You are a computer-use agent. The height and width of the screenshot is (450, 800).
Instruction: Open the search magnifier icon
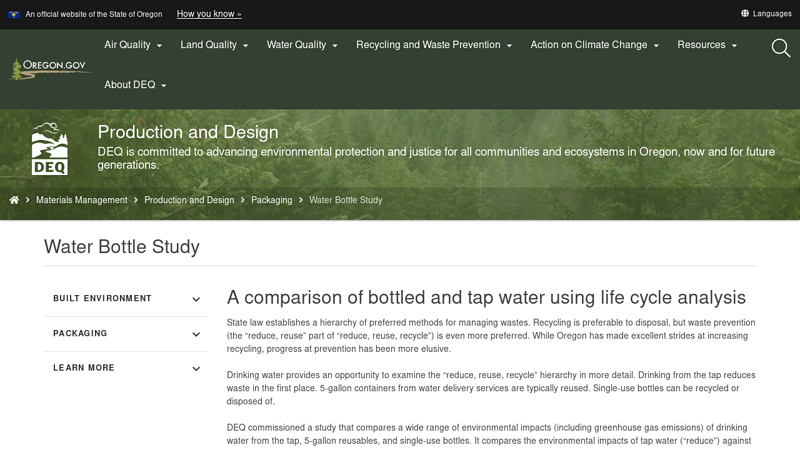click(781, 48)
